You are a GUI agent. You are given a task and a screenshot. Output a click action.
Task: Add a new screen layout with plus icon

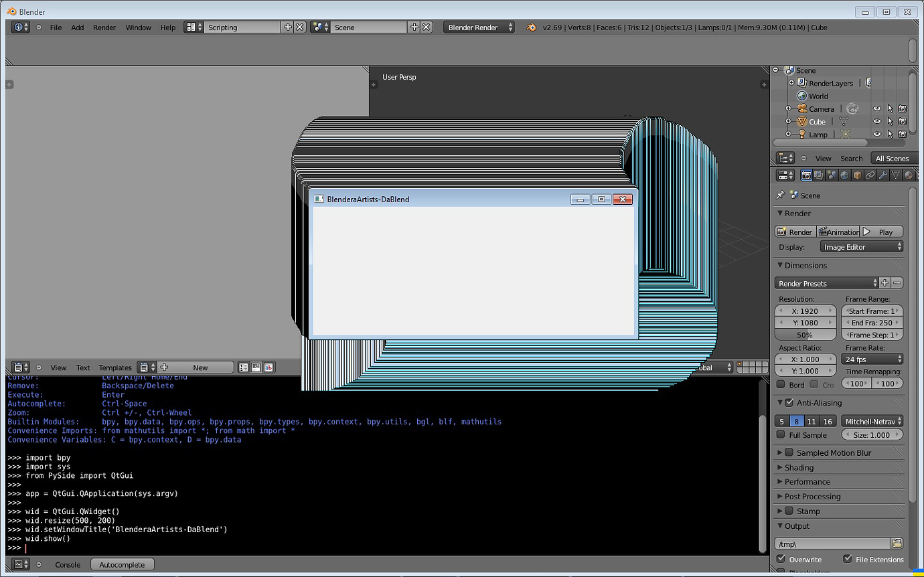288,27
